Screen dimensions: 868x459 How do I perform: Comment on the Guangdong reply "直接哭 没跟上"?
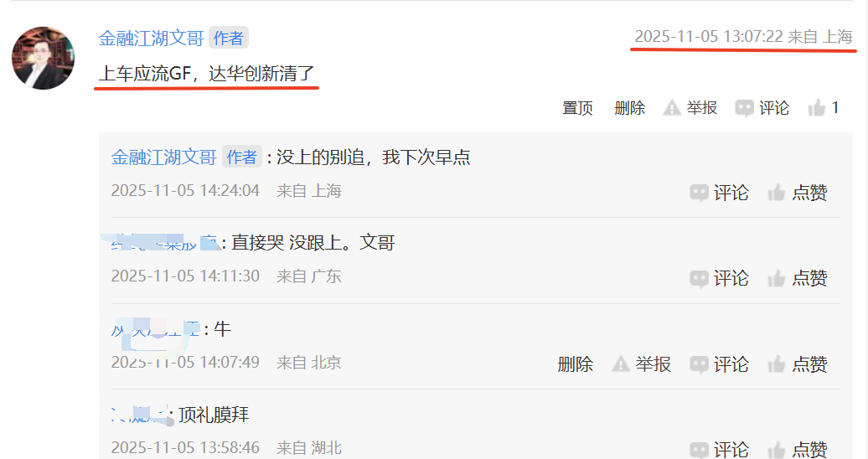click(719, 278)
